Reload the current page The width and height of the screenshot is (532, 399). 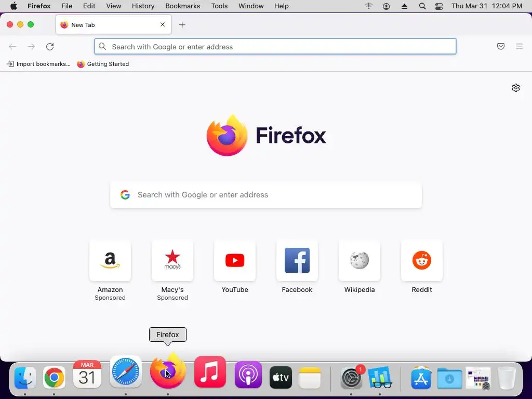tap(50, 46)
